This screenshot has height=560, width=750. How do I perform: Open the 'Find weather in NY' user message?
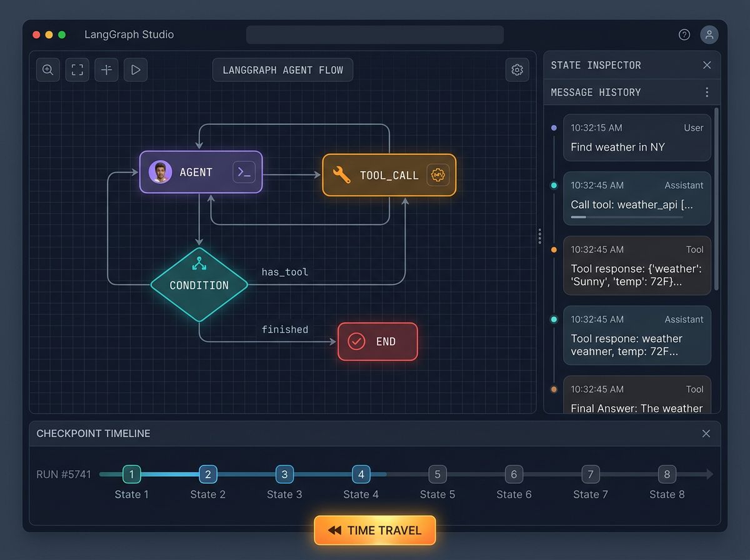pyautogui.click(x=637, y=137)
